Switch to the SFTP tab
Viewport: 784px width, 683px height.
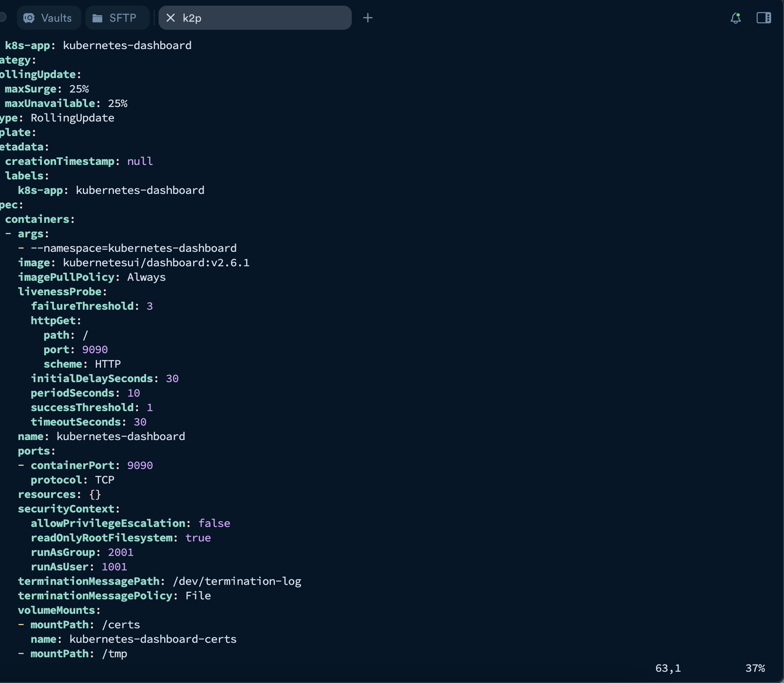(117, 18)
